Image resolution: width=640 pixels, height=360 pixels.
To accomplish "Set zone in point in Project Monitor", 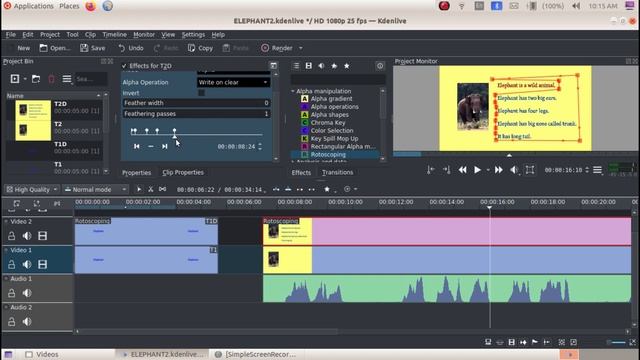I will [x=430, y=170].
